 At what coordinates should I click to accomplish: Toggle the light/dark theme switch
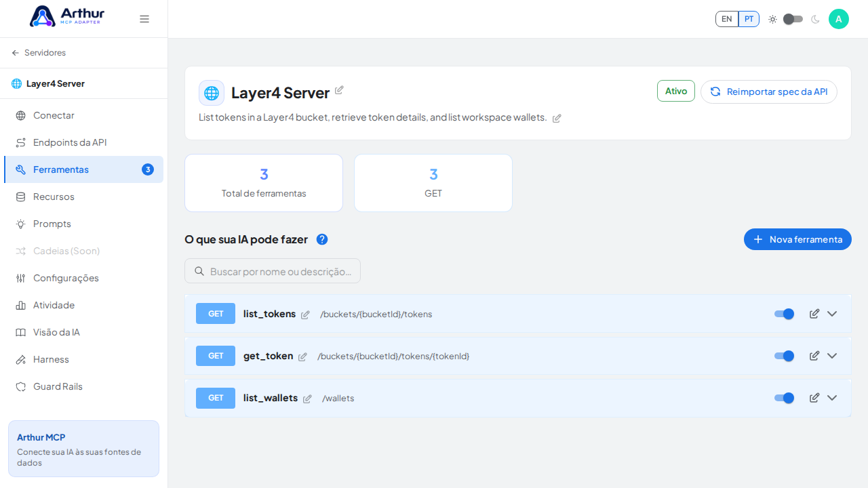[793, 19]
